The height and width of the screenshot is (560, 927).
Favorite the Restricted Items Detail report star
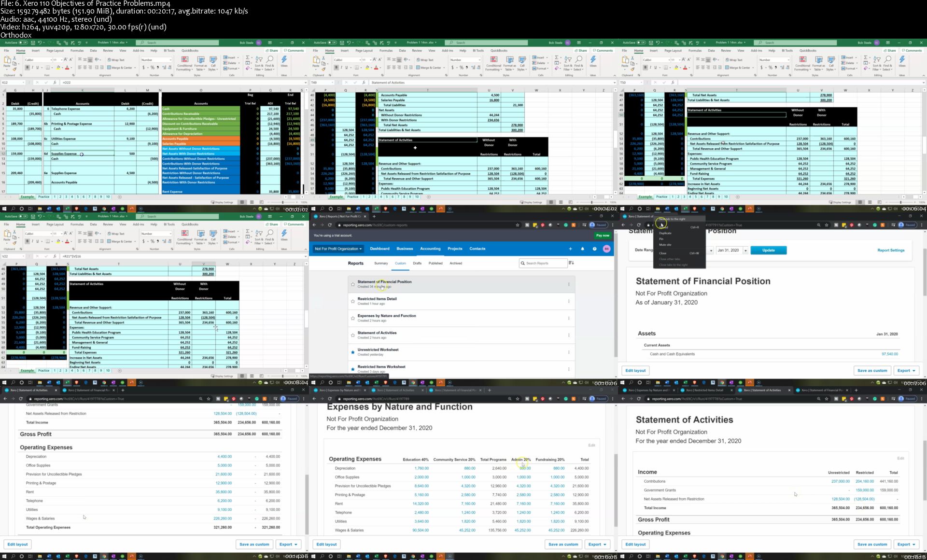click(353, 301)
